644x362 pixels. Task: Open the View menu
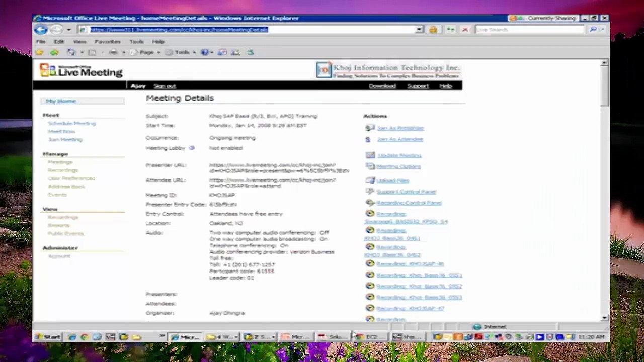coord(79,42)
